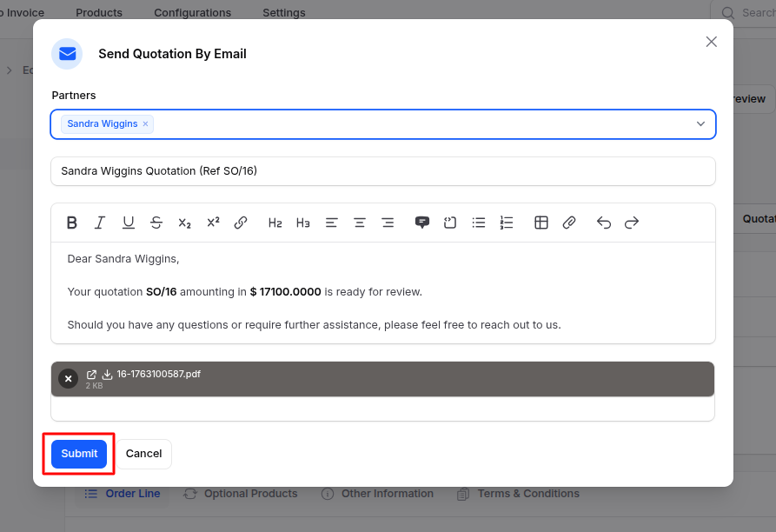Toggle center text alignment
776x532 pixels.
(359, 223)
